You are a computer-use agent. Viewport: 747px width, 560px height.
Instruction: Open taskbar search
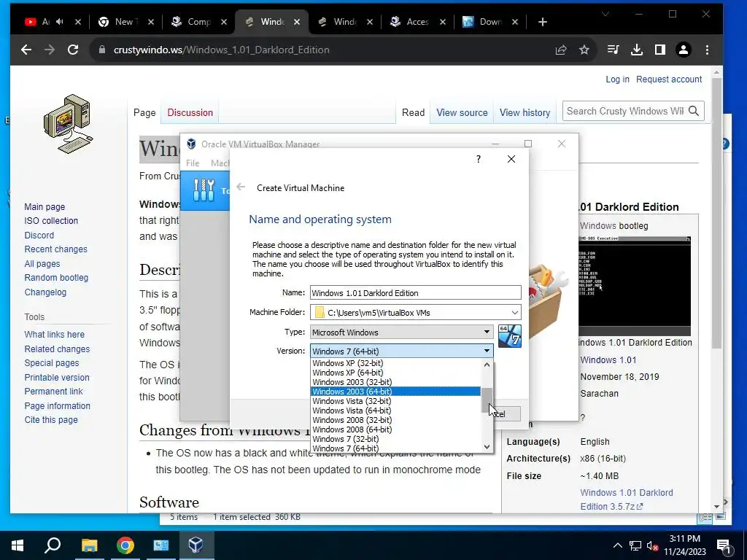53,545
